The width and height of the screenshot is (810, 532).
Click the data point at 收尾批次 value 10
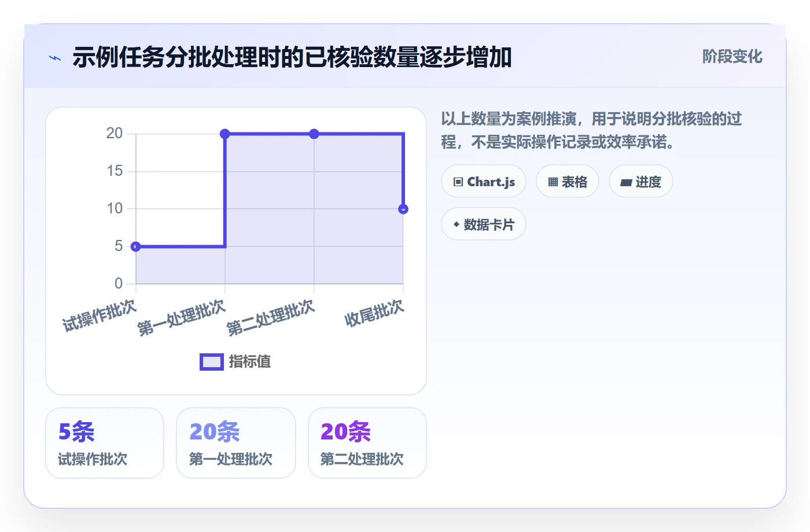click(403, 209)
